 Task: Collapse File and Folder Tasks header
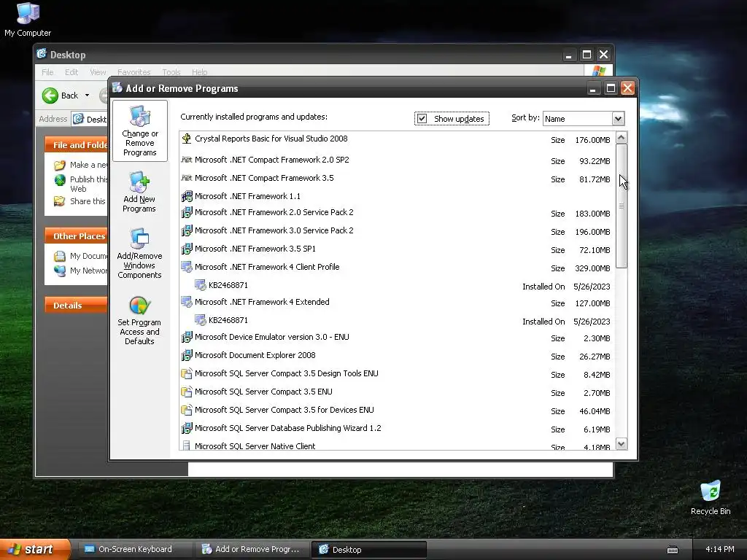pos(76,145)
